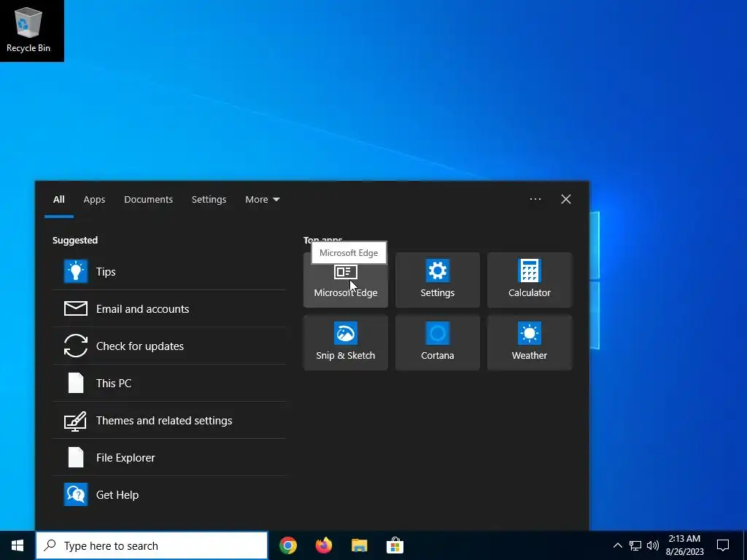747x560 pixels.
Task: Switch to the Apps search tab
Action: click(94, 200)
